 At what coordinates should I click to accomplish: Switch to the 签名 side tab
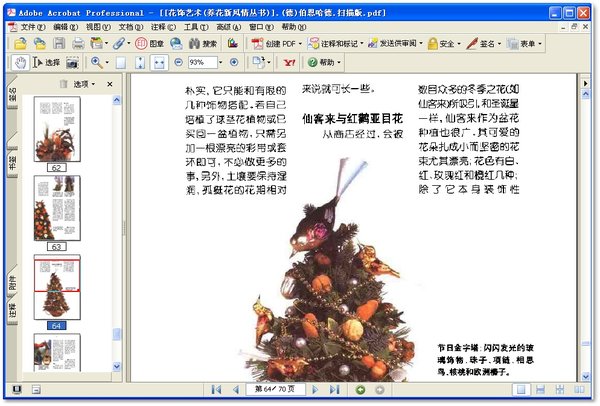(x=13, y=94)
